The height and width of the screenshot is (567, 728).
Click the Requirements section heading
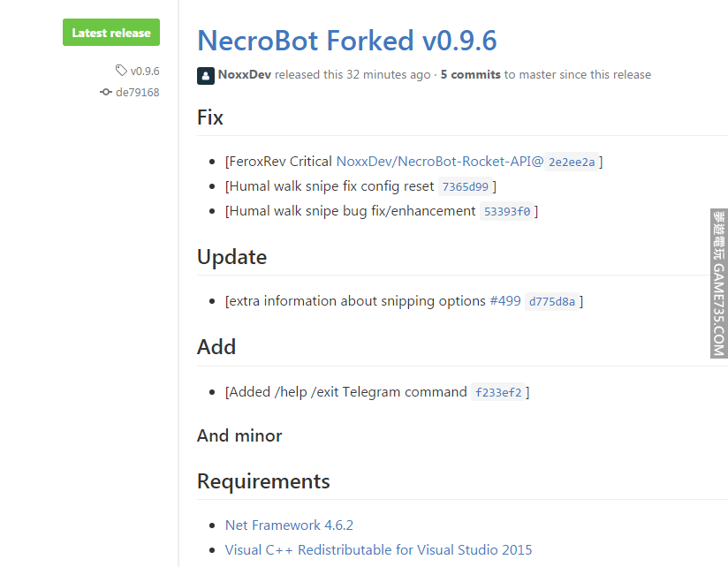point(263,481)
